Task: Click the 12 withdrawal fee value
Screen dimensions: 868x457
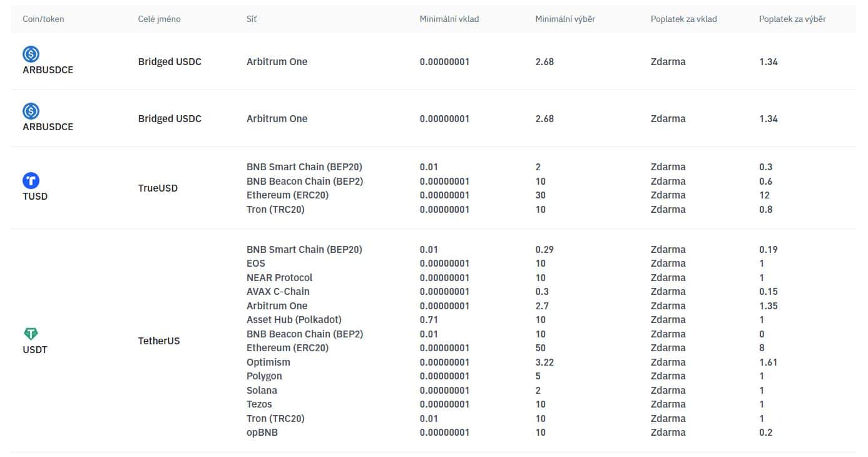Action: tap(764, 195)
